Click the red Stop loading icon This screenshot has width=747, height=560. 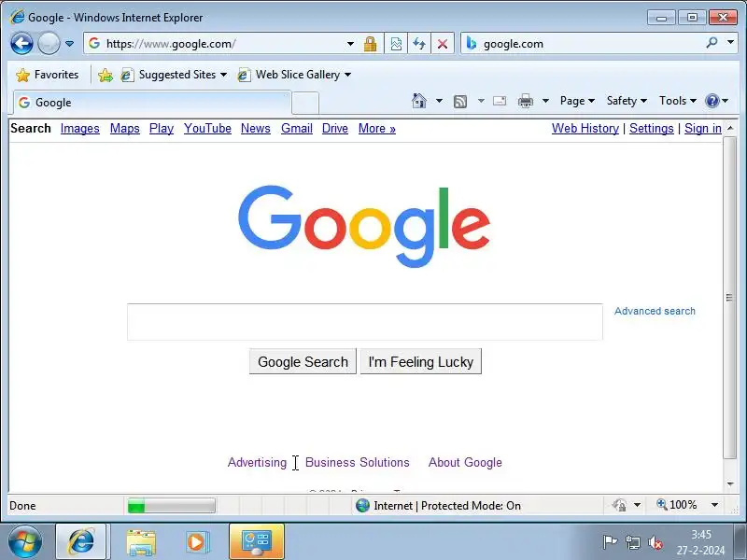[443, 44]
